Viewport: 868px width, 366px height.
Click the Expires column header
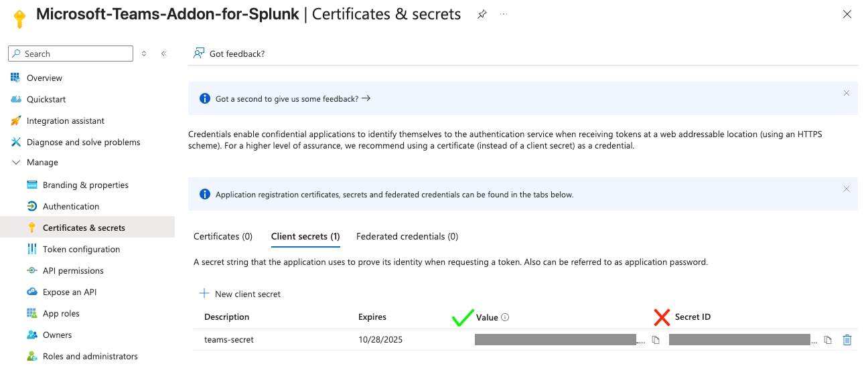[x=372, y=316]
